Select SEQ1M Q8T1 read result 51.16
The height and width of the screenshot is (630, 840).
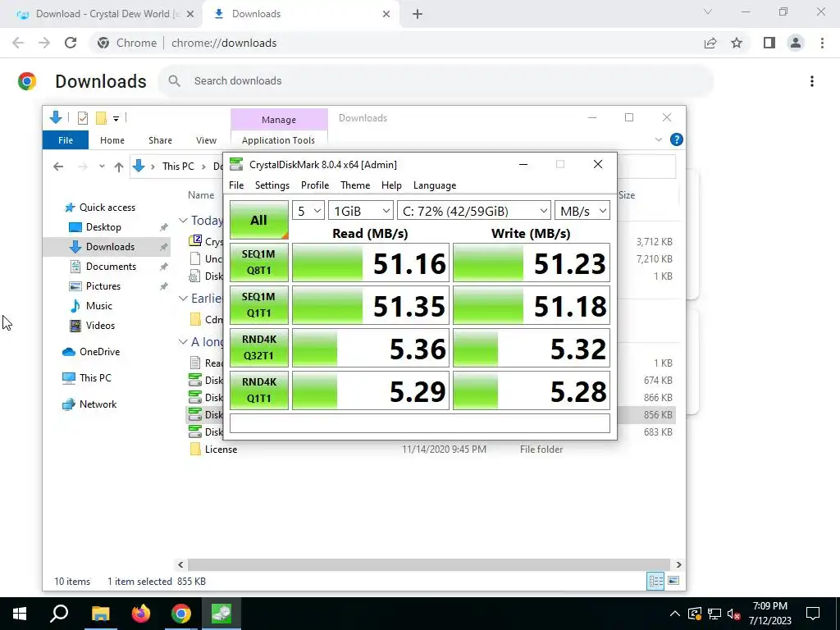pos(370,262)
